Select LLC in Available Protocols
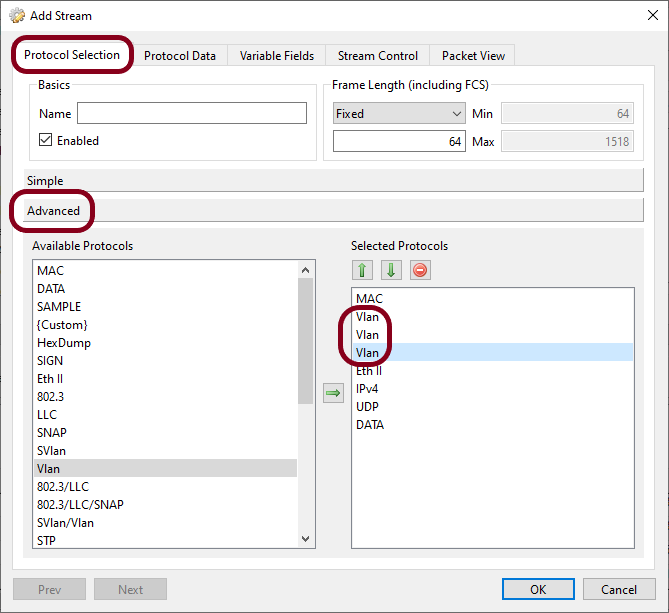Screen dimensions: 669x613 click(166, 415)
